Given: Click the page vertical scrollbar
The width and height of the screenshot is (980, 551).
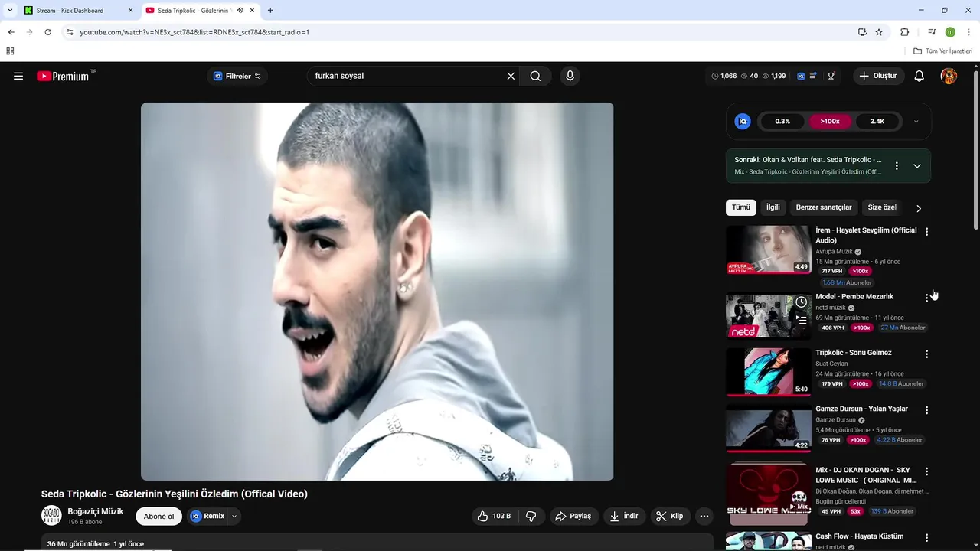Looking at the screenshot, I should pos(975,149).
